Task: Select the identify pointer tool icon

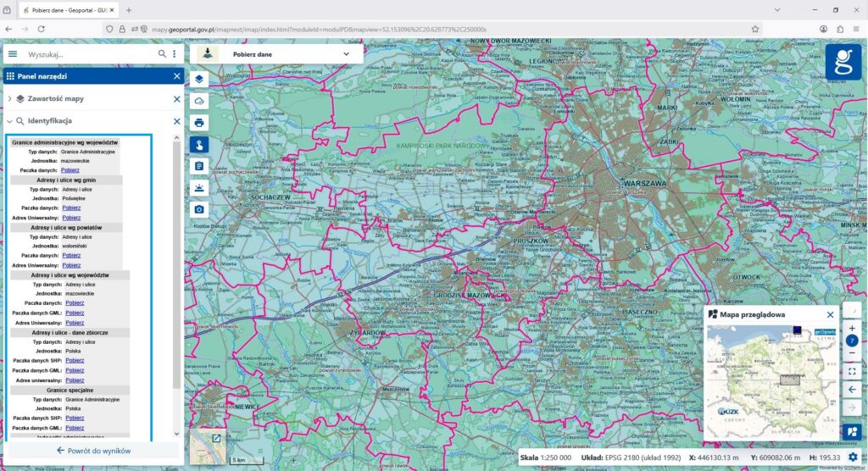Action: (x=199, y=145)
